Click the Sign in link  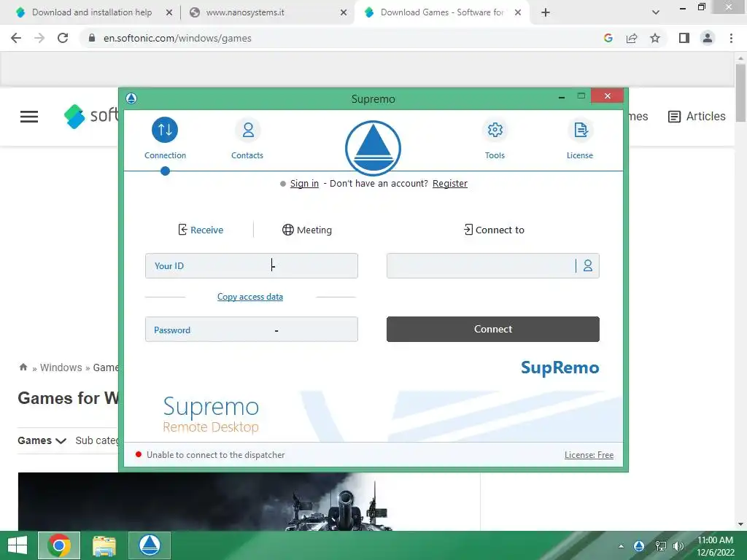coord(304,183)
